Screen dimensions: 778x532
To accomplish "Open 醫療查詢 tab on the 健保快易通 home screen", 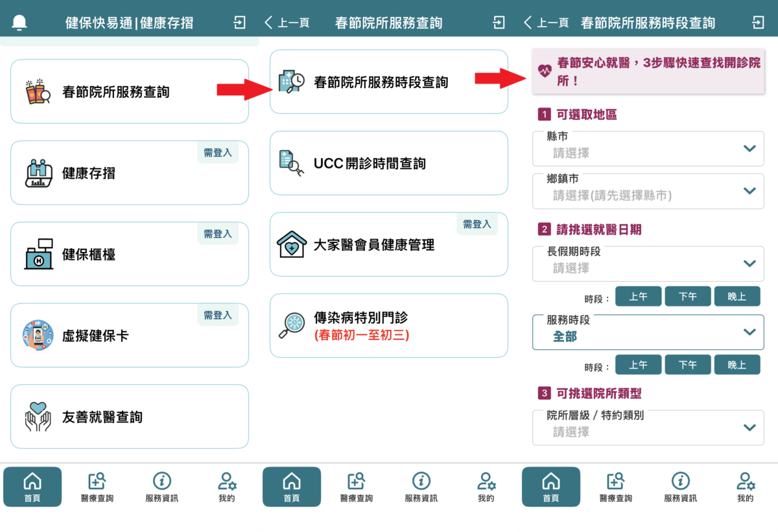I will click(x=97, y=487).
